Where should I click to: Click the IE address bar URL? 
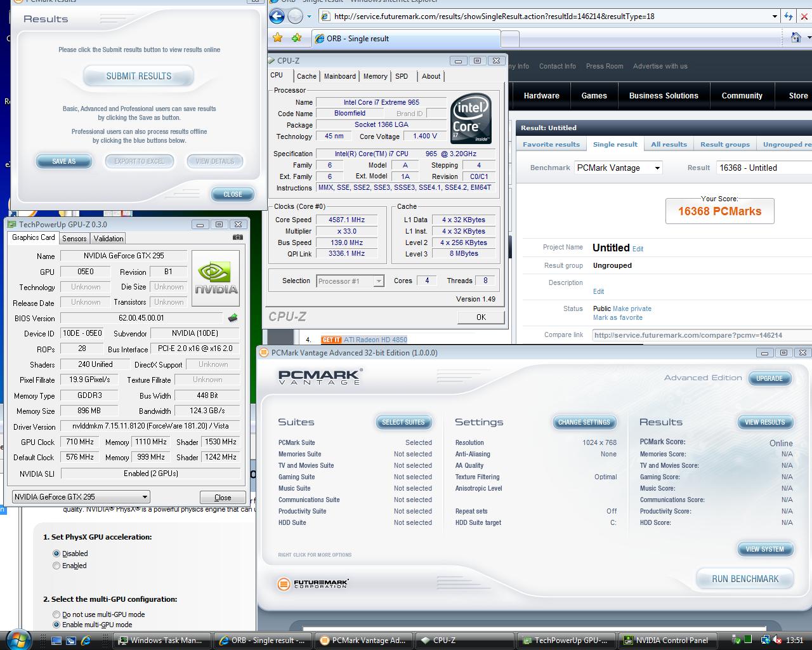tap(494, 17)
